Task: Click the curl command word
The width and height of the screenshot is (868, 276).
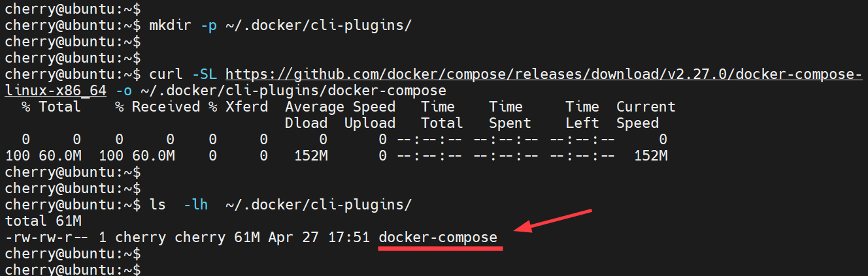Action: 166,74
